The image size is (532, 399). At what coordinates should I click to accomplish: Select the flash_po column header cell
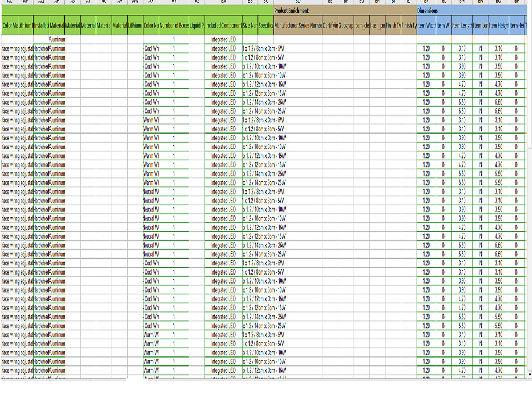tap(377, 25)
